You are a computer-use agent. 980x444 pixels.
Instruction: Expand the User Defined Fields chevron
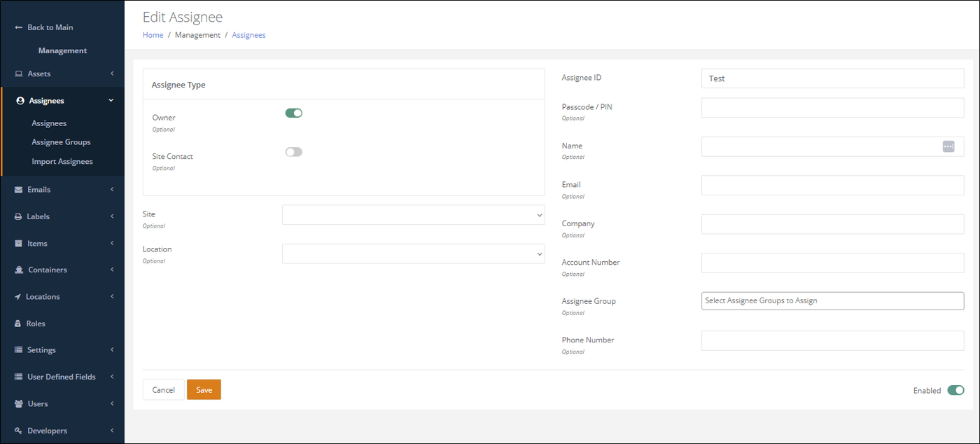tap(112, 377)
